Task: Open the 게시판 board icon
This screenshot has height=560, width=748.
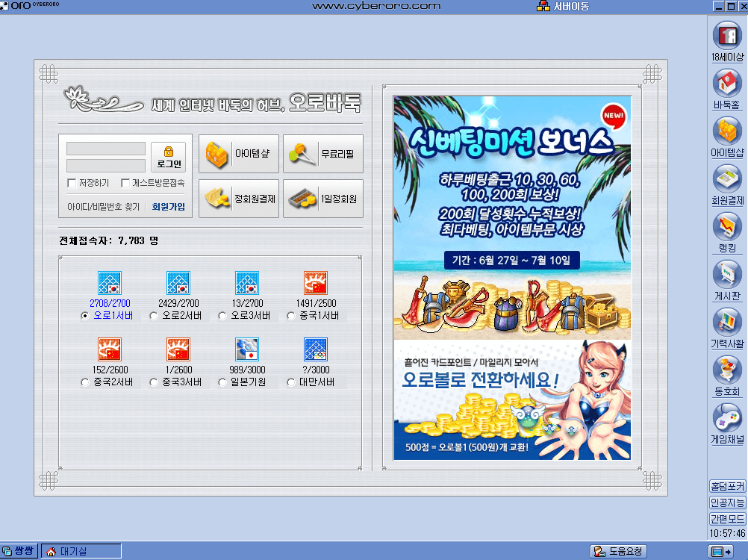Action: pyautogui.click(x=727, y=274)
